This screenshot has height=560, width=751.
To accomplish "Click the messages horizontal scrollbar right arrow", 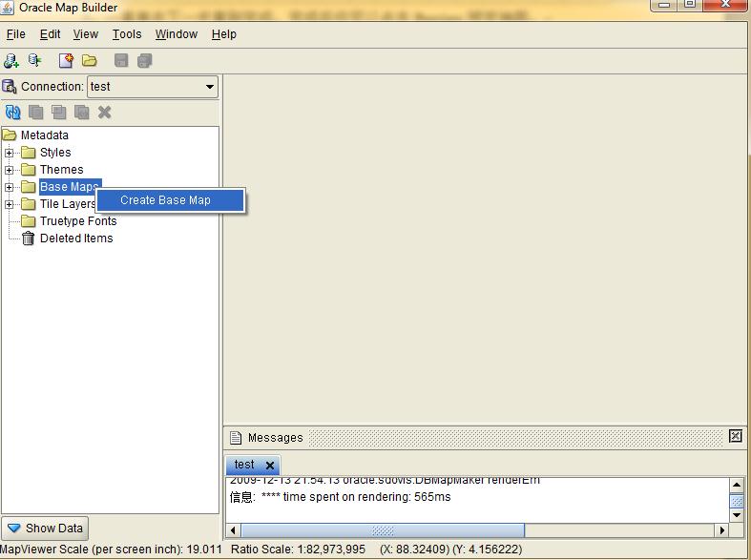I will (722, 530).
